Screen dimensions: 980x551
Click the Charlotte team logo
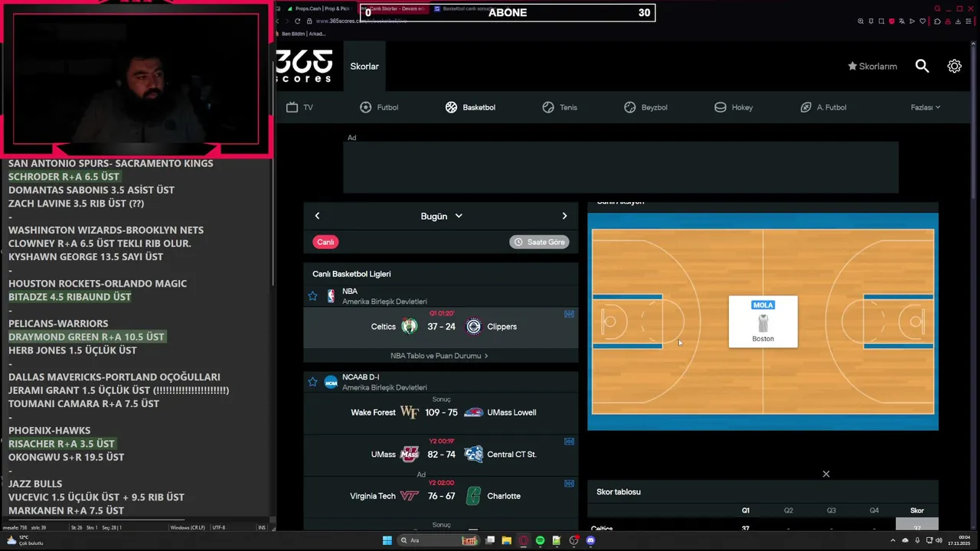click(473, 496)
